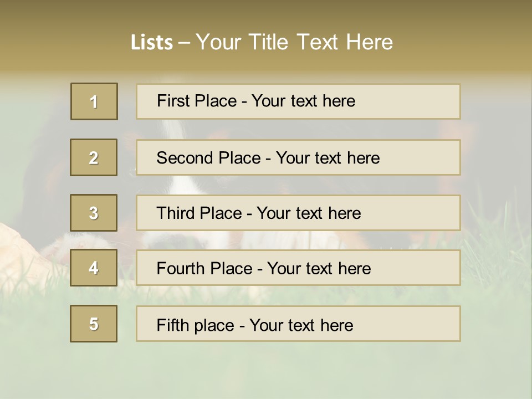
Task: Select the number 4 box
Action: coord(94,268)
